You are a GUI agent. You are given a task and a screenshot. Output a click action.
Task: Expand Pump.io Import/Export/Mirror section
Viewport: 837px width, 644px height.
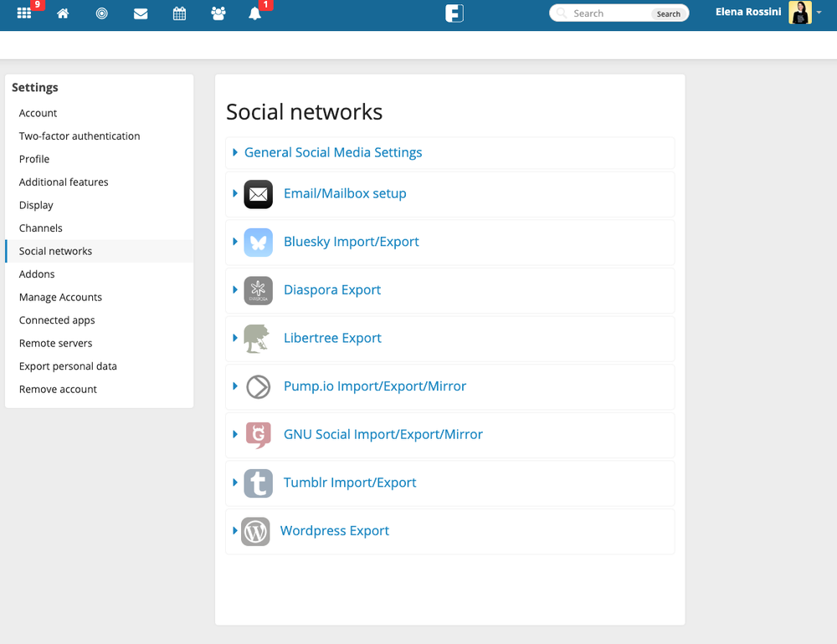(x=375, y=386)
